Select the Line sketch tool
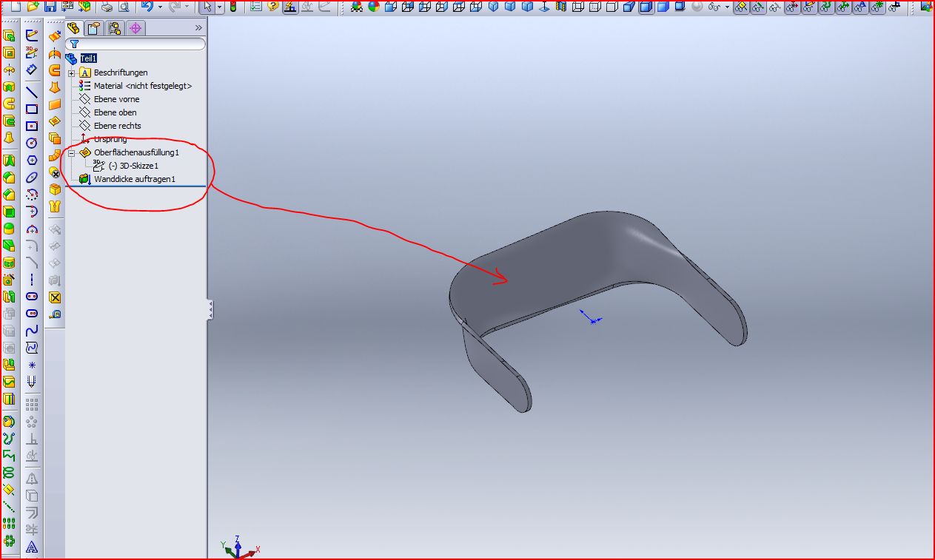935x560 pixels. pyautogui.click(x=32, y=92)
